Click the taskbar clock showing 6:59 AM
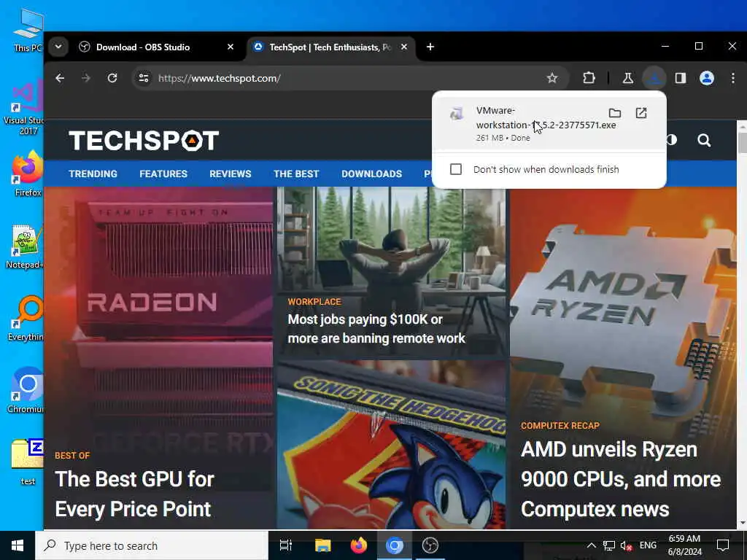This screenshot has width=747, height=560. (x=684, y=545)
